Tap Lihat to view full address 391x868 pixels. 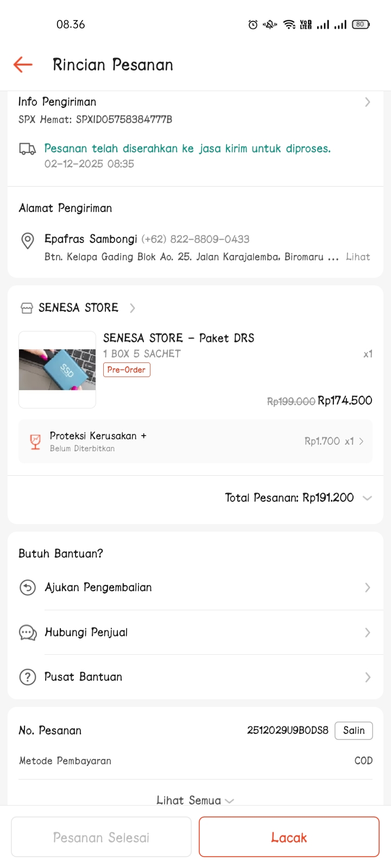(358, 257)
